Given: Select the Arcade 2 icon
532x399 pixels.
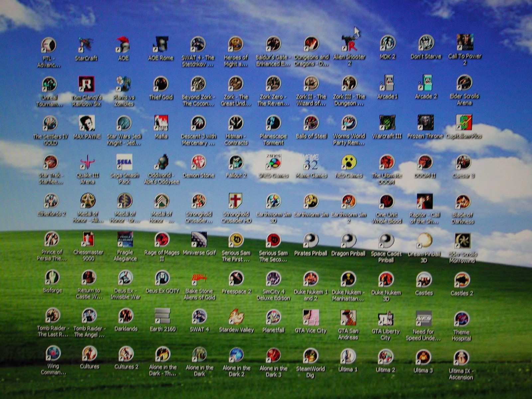Looking at the screenshot, I should 426,83.
